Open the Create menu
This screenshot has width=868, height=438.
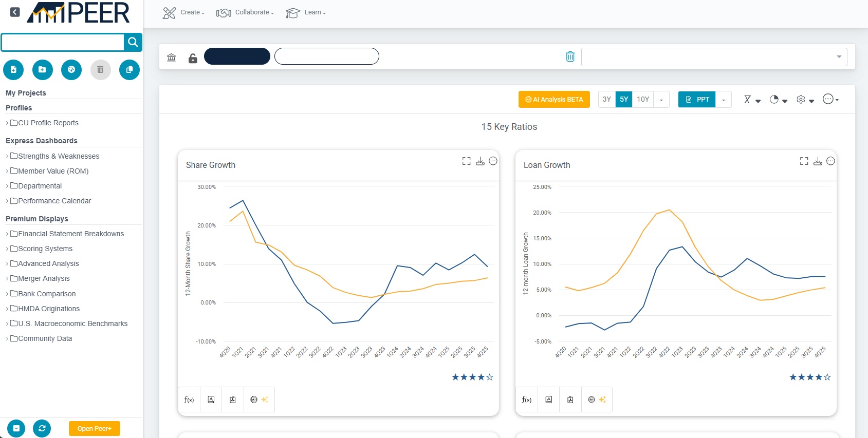tap(183, 13)
